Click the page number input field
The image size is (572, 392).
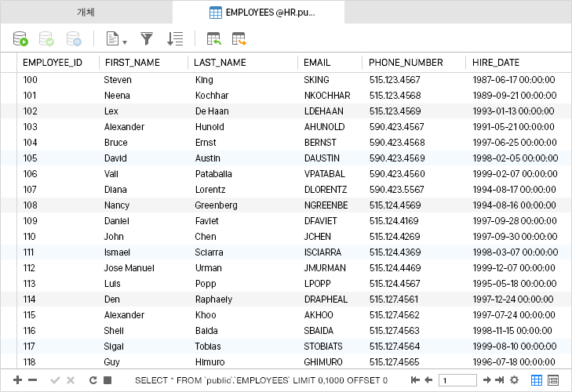tap(457, 380)
